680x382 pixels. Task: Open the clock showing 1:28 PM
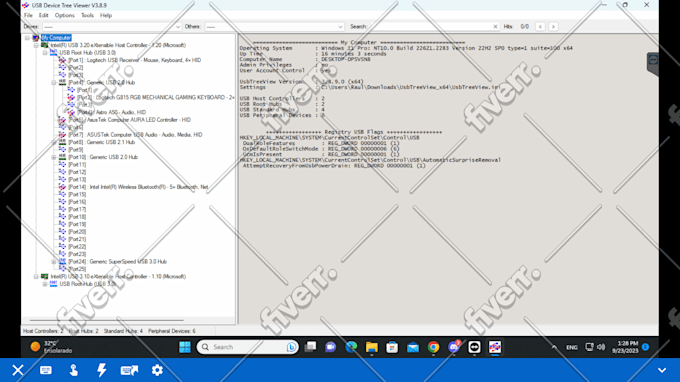pyautogui.click(x=624, y=347)
